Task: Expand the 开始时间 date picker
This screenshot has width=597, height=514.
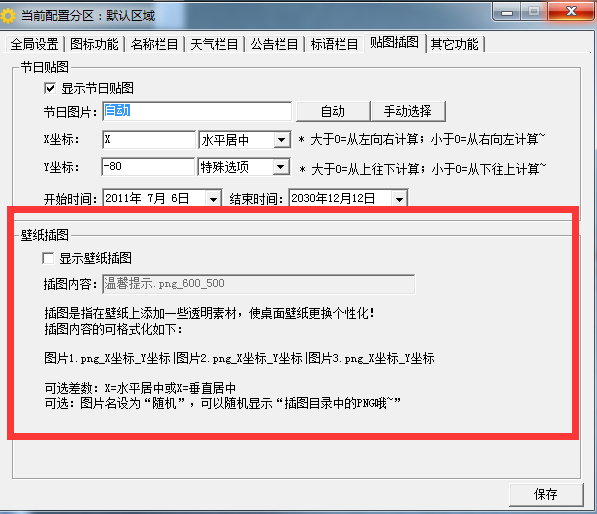Action: click(x=213, y=199)
